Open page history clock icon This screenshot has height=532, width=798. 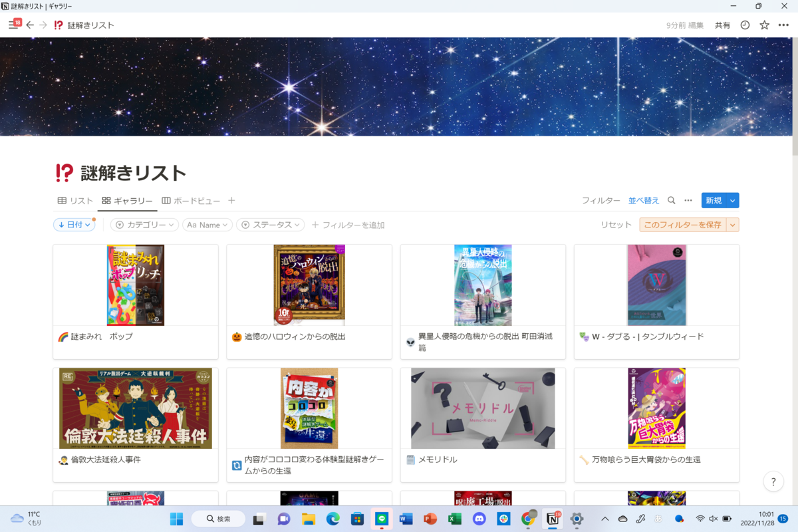pyautogui.click(x=745, y=25)
